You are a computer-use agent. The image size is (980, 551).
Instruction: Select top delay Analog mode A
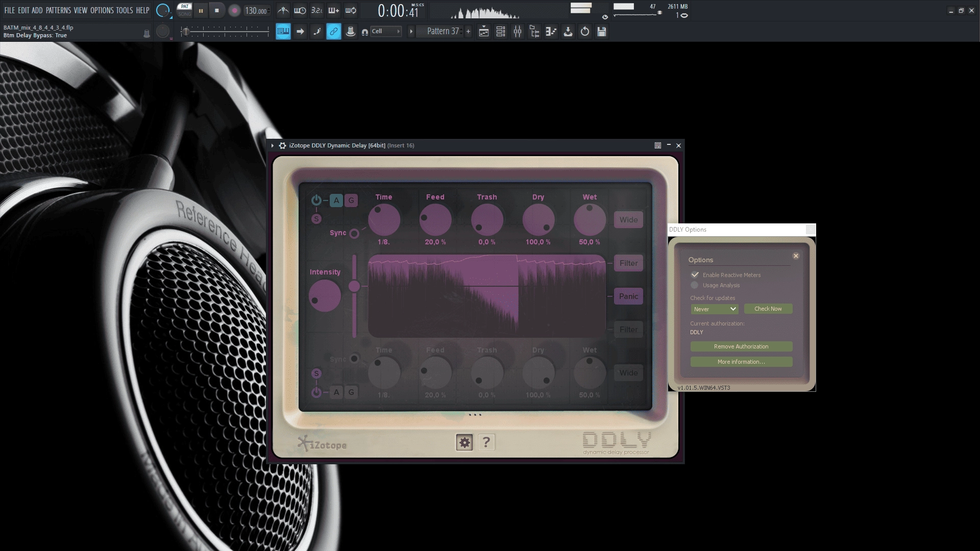336,201
